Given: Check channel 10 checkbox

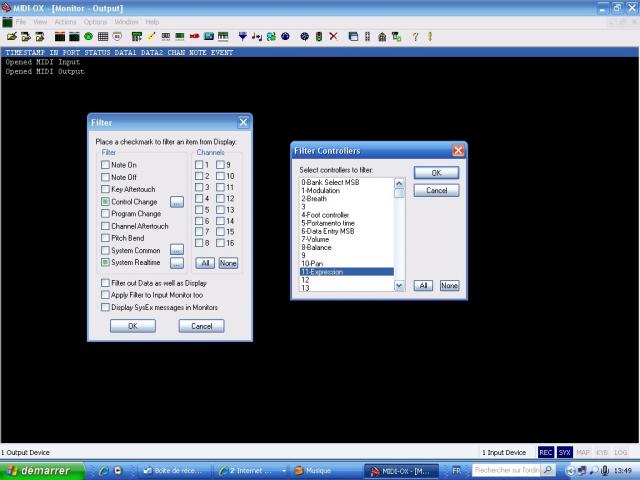Looking at the screenshot, I should point(220,176).
